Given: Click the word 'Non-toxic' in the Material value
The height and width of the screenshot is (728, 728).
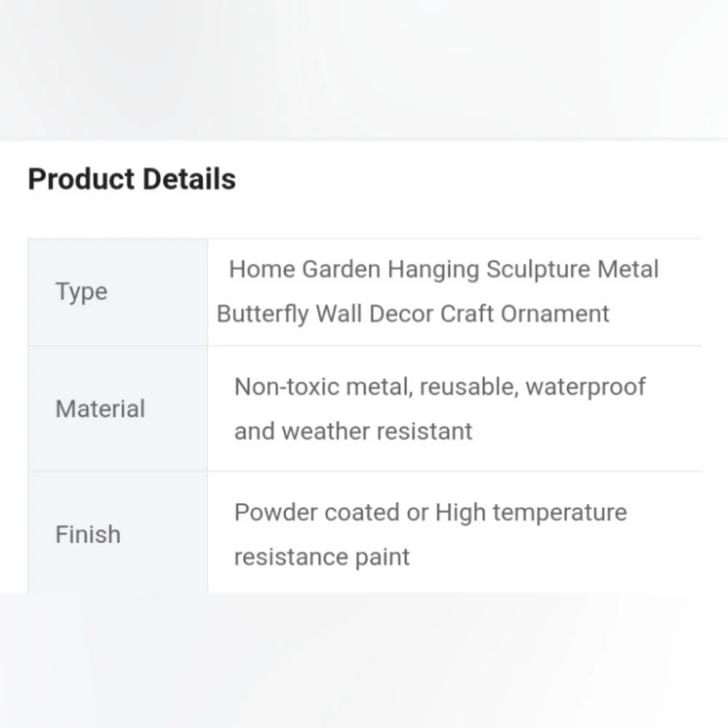Looking at the screenshot, I should click(287, 387).
